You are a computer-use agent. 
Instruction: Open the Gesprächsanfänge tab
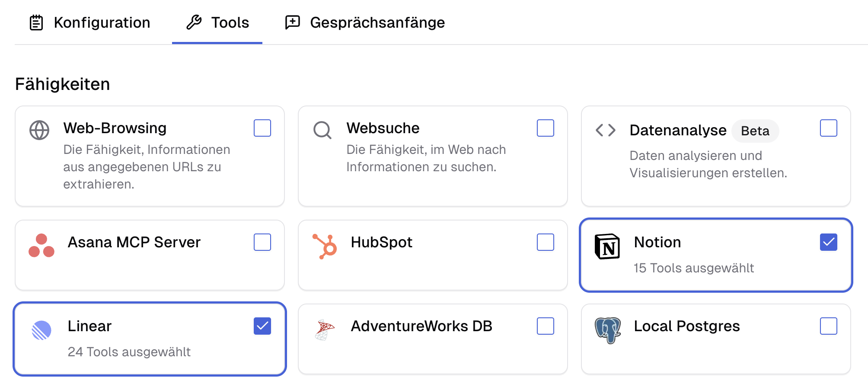click(364, 22)
